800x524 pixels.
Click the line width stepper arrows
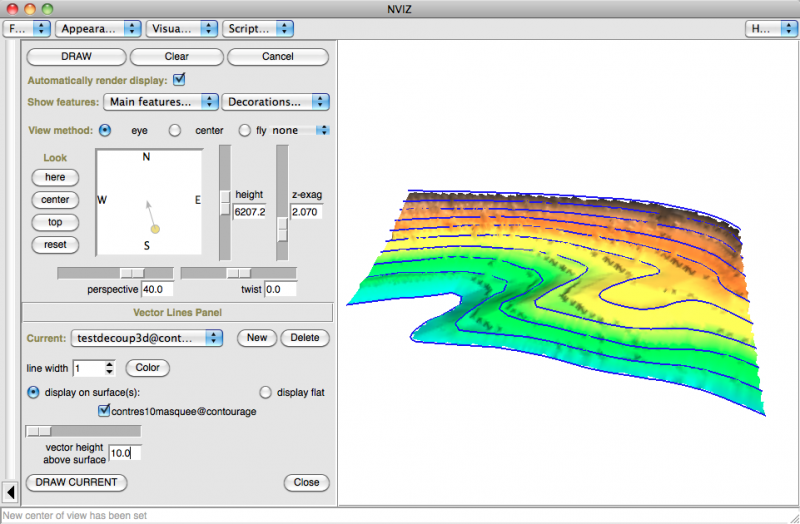coord(110,368)
